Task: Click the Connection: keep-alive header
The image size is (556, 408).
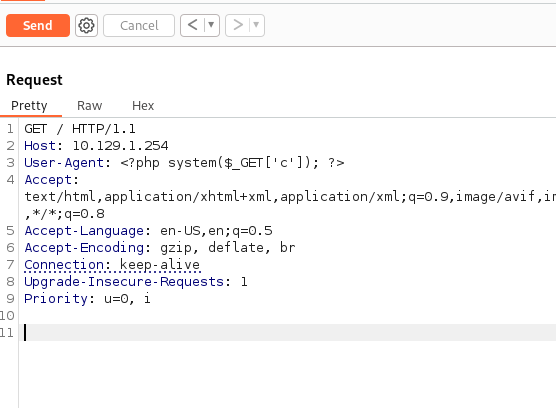Action: coord(112,265)
